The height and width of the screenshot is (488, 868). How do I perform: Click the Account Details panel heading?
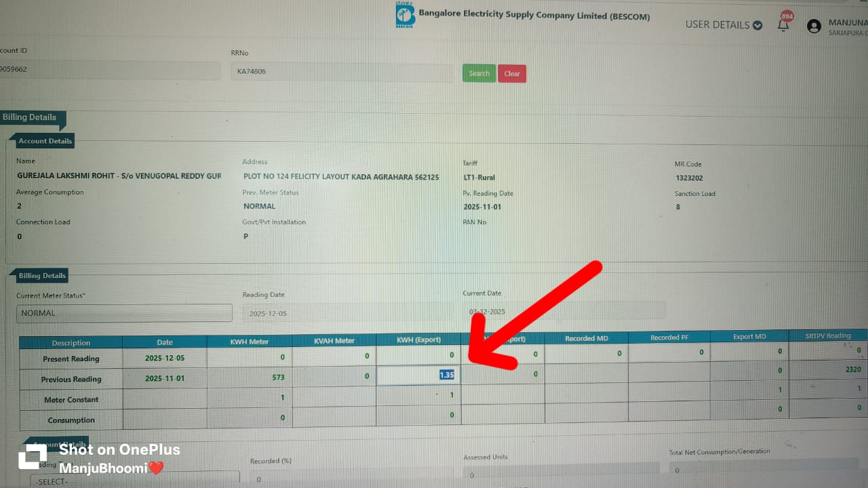click(x=45, y=141)
